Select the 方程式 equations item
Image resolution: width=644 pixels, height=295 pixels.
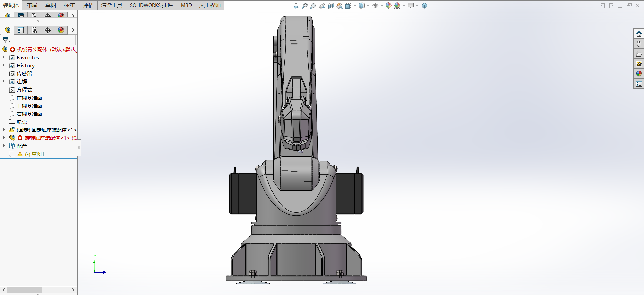click(x=24, y=90)
